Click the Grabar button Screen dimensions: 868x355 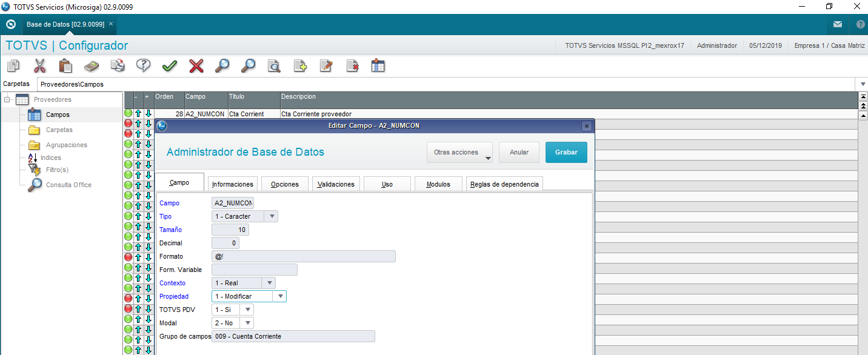point(566,153)
